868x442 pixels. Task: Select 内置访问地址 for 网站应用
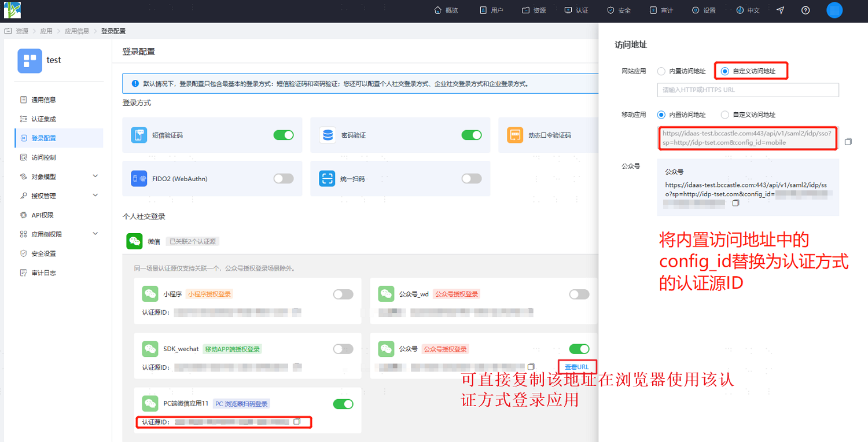pos(661,71)
